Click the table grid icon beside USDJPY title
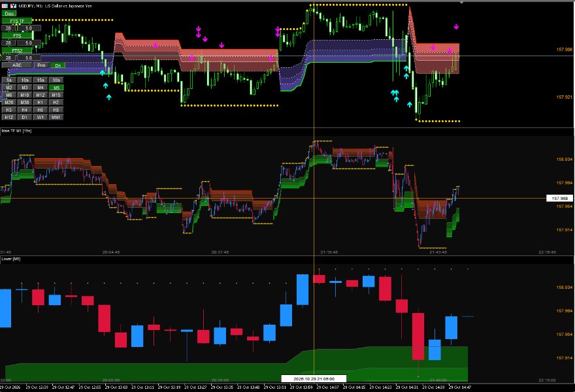575x392 pixels. 5,6
